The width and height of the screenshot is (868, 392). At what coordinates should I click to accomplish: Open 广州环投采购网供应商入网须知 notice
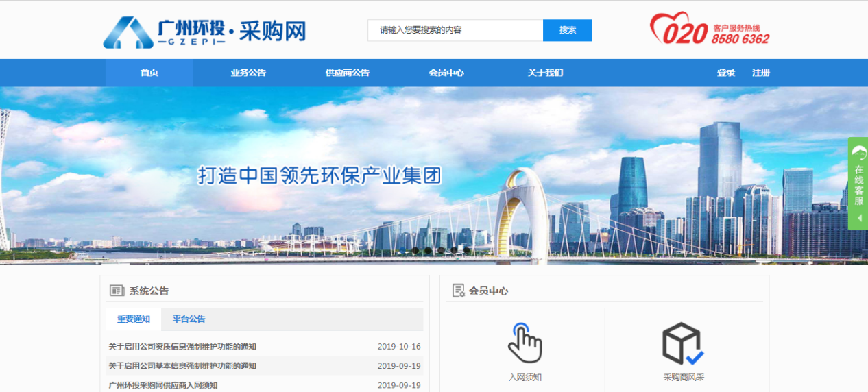click(x=163, y=385)
